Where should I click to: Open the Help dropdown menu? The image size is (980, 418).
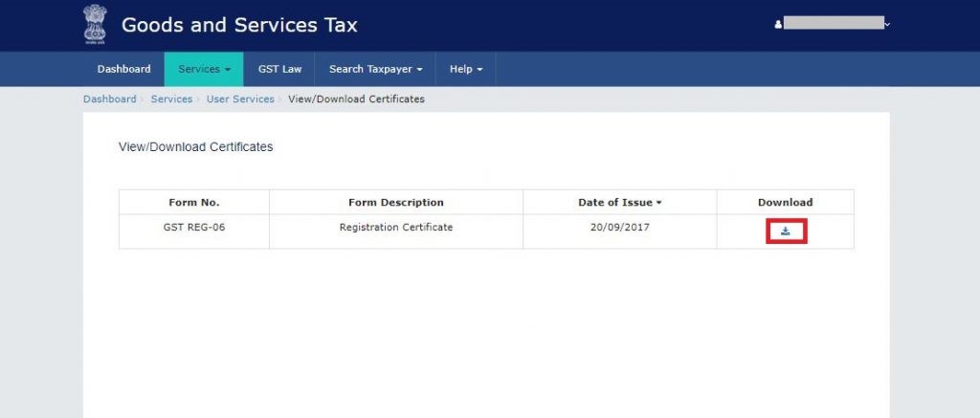[465, 69]
